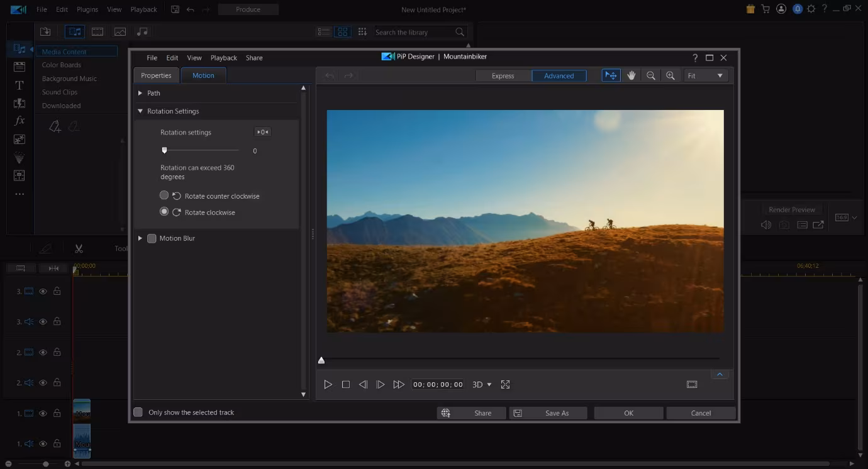Expand the Path section

pyautogui.click(x=140, y=93)
